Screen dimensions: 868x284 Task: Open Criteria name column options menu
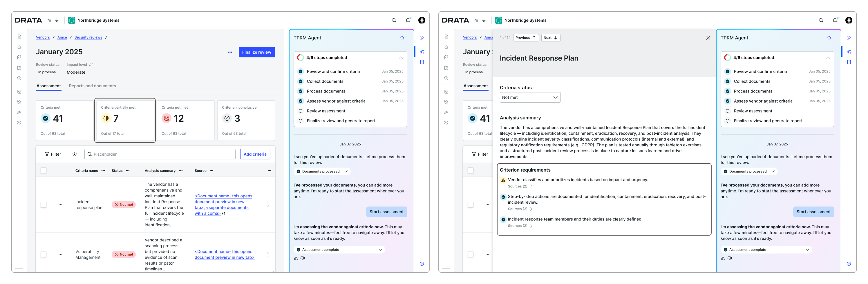coord(104,171)
